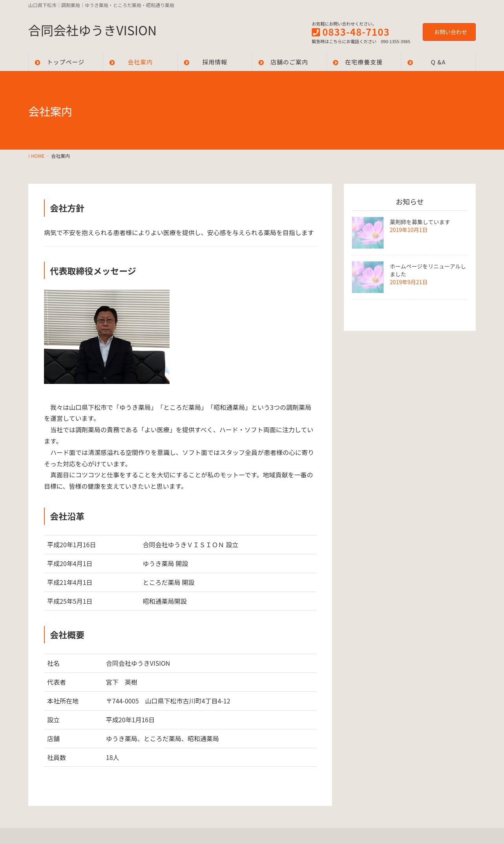Image resolution: width=504 pixels, height=844 pixels.
Task: Click the 合同会社ゆうきVISION site title
Action: click(x=92, y=31)
